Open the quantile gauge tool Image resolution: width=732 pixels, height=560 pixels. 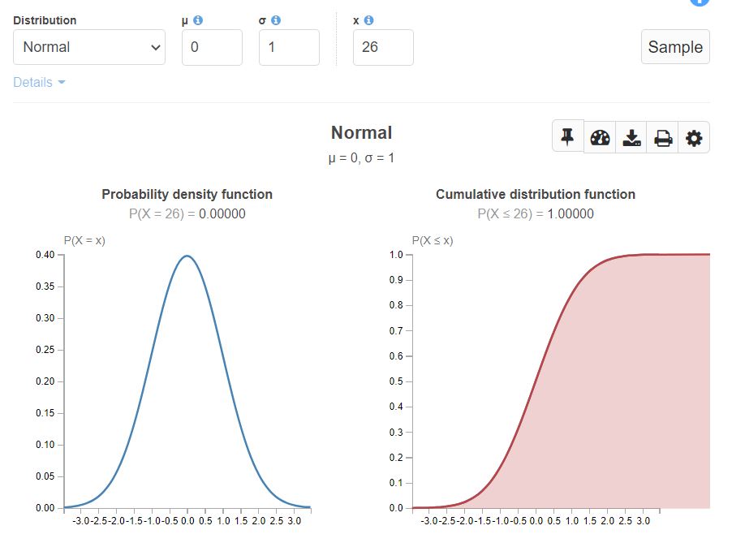(x=599, y=137)
